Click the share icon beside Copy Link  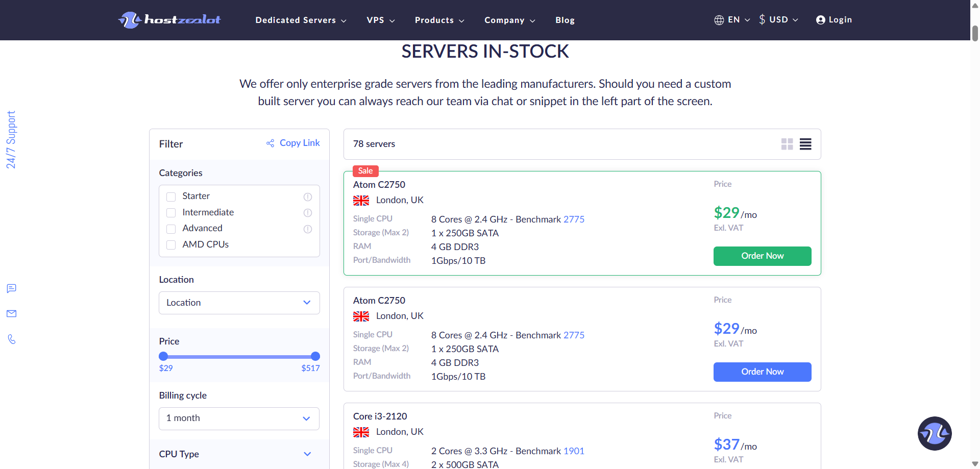tap(270, 143)
